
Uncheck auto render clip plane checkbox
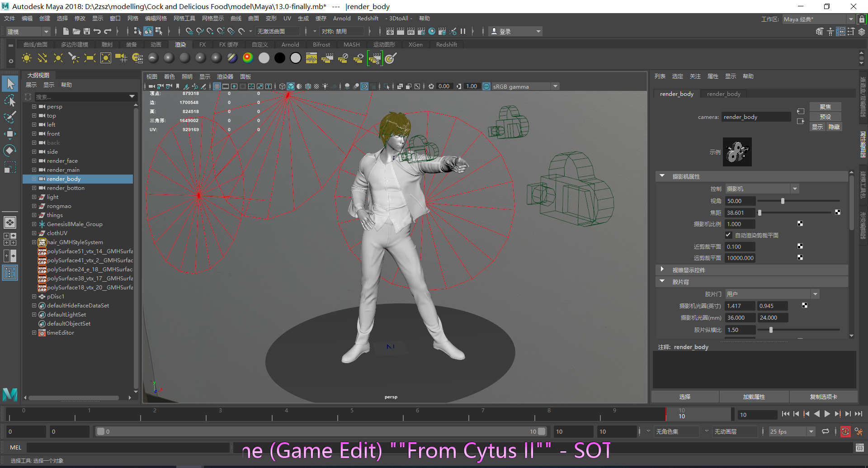pyautogui.click(x=728, y=235)
